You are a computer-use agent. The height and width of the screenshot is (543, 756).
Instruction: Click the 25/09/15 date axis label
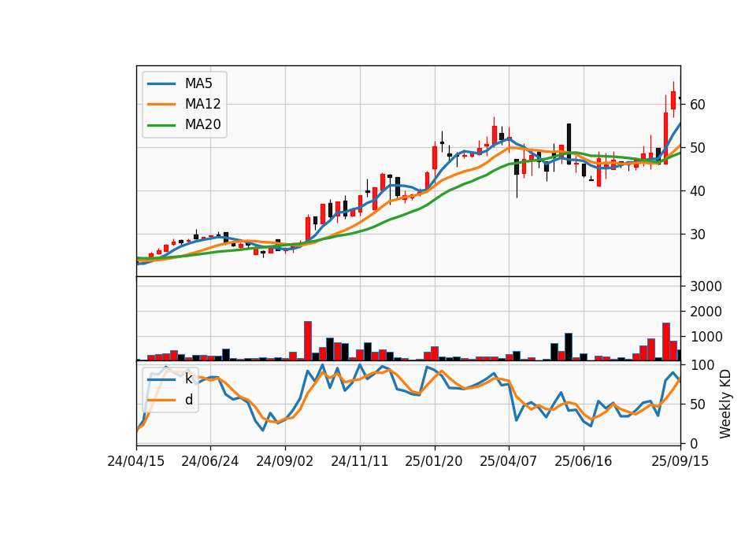pyautogui.click(x=680, y=461)
